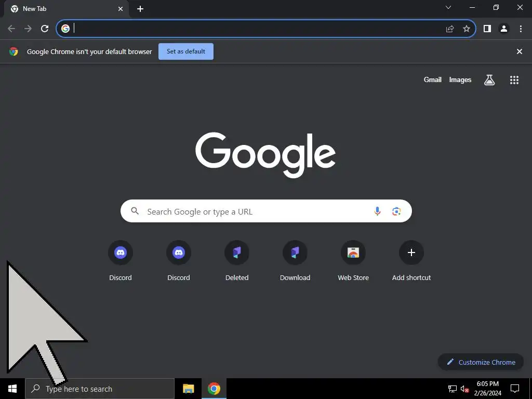Click the browser forward arrow
The width and height of the screenshot is (532, 399).
28,29
